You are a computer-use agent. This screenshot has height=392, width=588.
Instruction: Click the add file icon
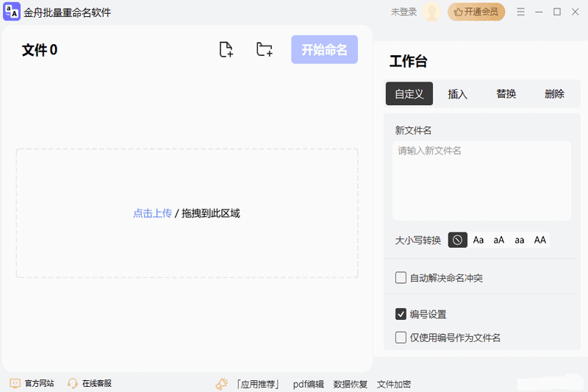click(x=226, y=49)
